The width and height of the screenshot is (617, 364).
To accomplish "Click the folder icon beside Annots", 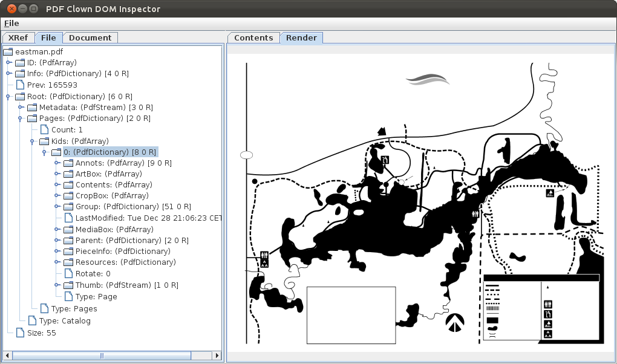I will tap(68, 163).
